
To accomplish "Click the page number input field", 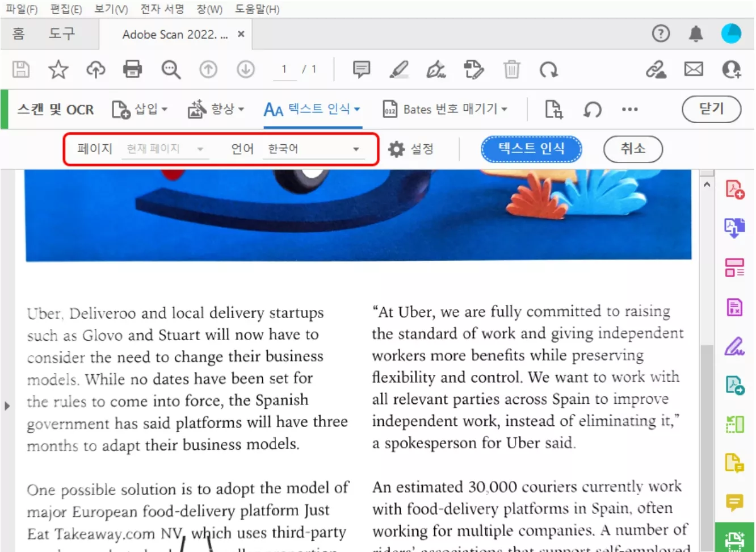I will pyautogui.click(x=284, y=69).
